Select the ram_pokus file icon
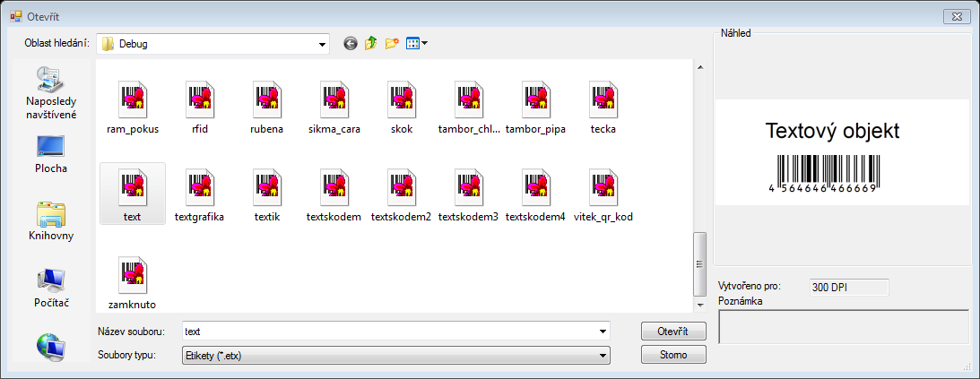Viewport: 980px width, 379px height. click(133, 98)
